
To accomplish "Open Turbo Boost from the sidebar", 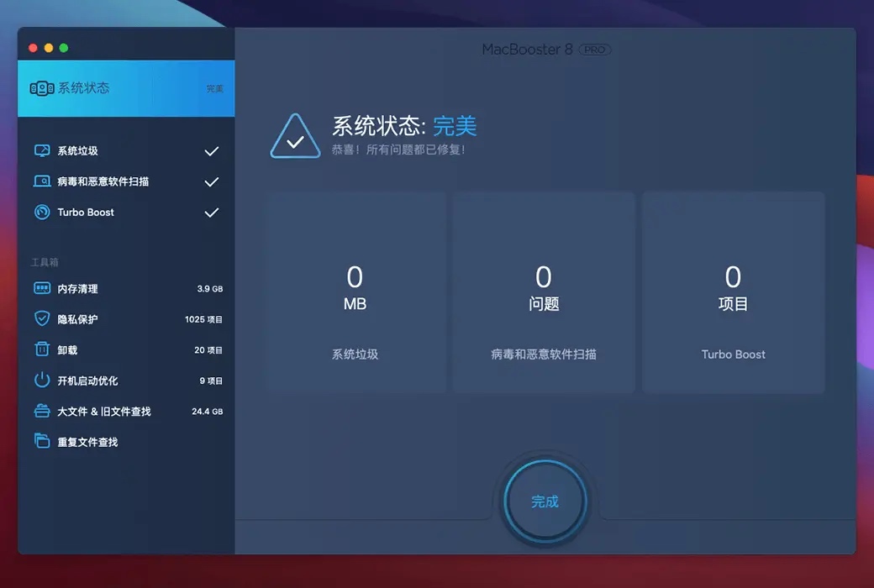I will (x=126, y=213).
